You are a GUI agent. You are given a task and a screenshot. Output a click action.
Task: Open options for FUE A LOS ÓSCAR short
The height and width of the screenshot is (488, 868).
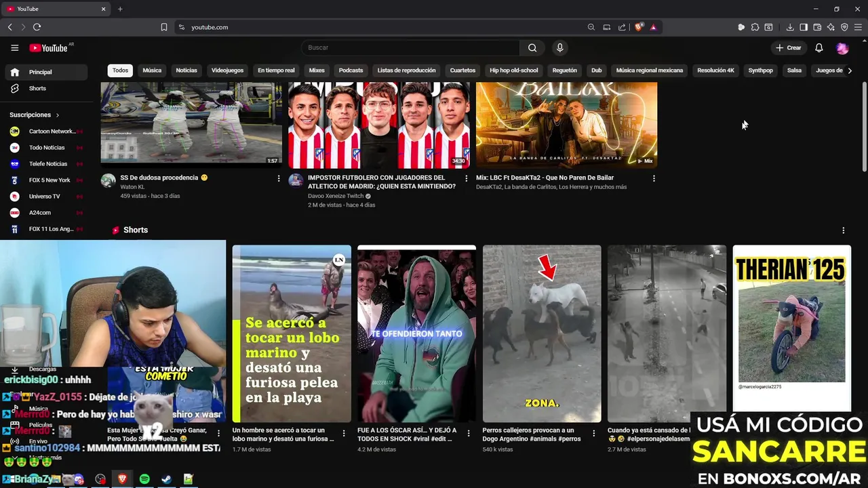tap(469, 433)
